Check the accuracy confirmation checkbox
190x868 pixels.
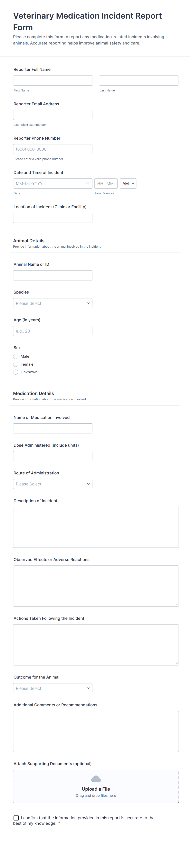click(x=16, y=818)
